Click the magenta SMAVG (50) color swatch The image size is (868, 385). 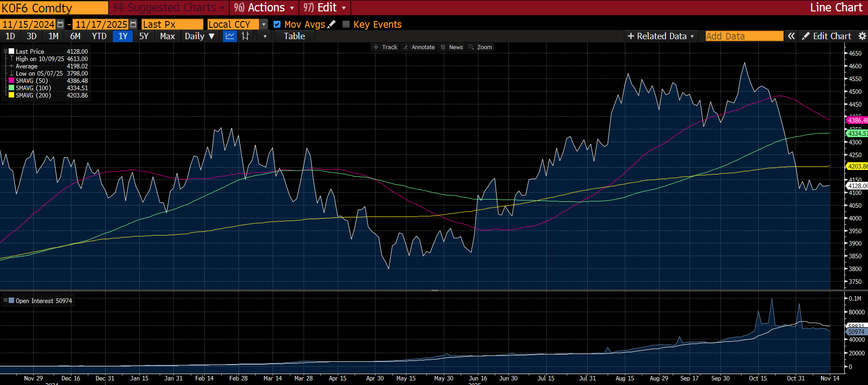pos(11,81)
